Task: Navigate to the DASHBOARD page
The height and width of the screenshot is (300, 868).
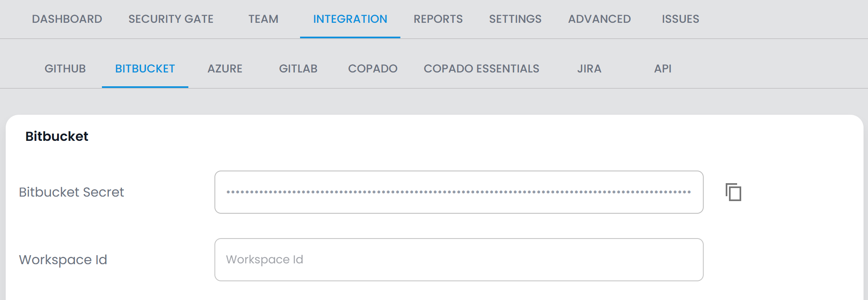Action: (x=67, y=19)
